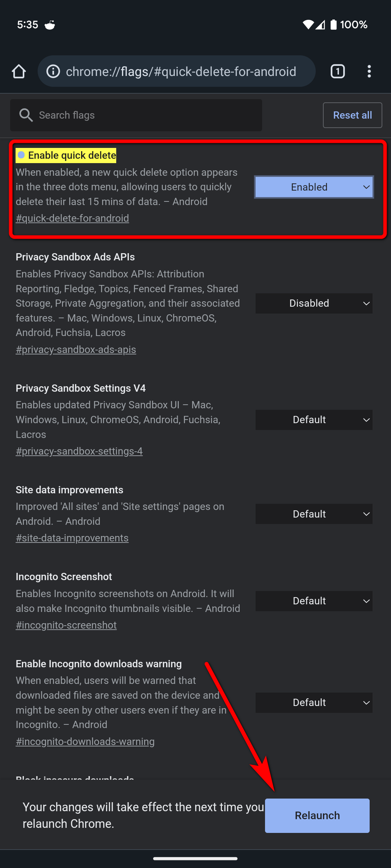
Task: Open the Default dropdown for Incognito downloads warning
Action: [314, 703]
